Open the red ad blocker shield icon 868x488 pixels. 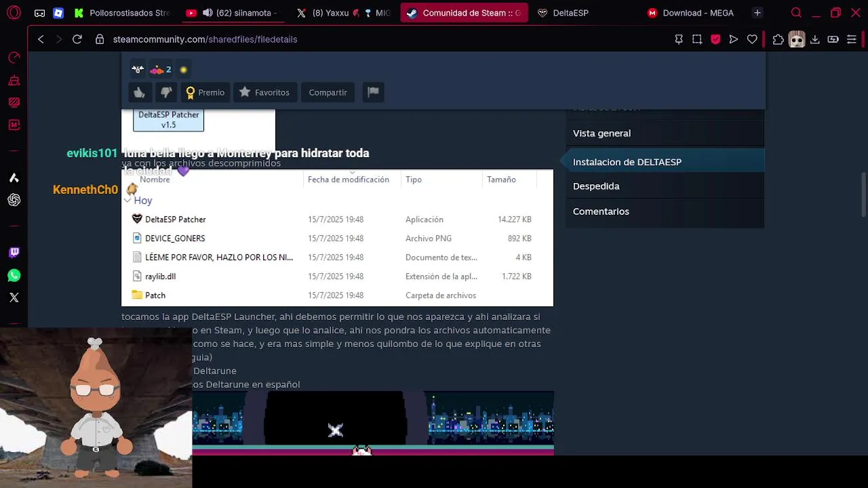(715, 39)
